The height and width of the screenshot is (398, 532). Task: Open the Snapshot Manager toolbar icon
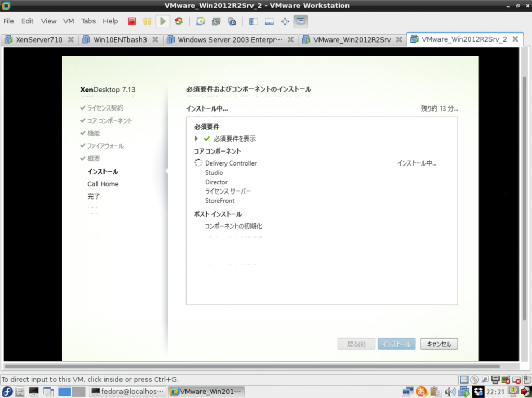(x=232, y=21)
